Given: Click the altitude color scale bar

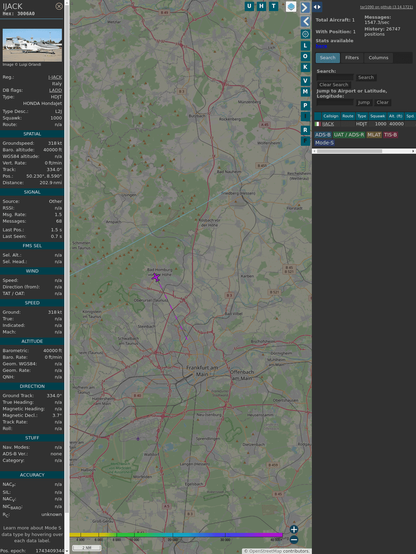Looking at the screenshot, I should [x=176, y=535].
